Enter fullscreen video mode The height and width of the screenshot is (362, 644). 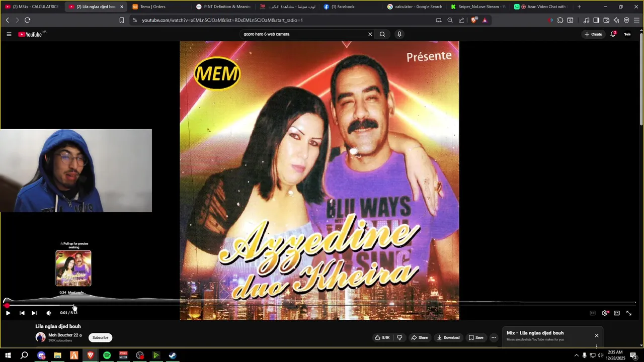[x=629, y=313]
